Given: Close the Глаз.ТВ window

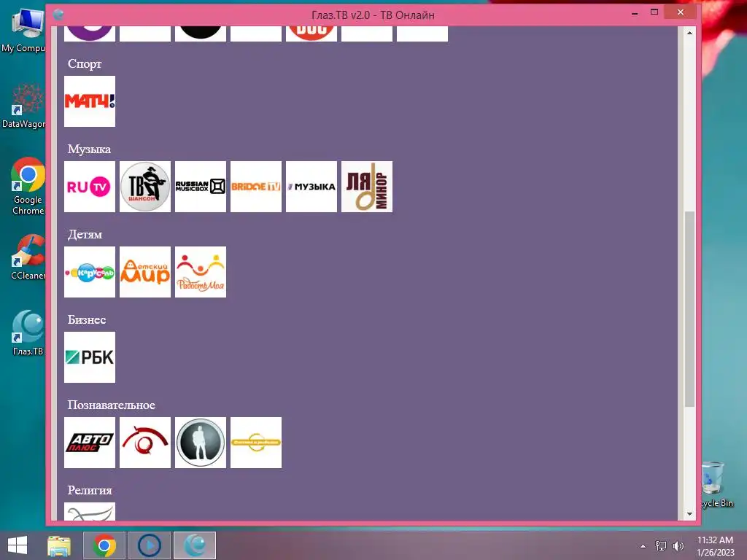Looking at the screenshot, I should [681, 12].
